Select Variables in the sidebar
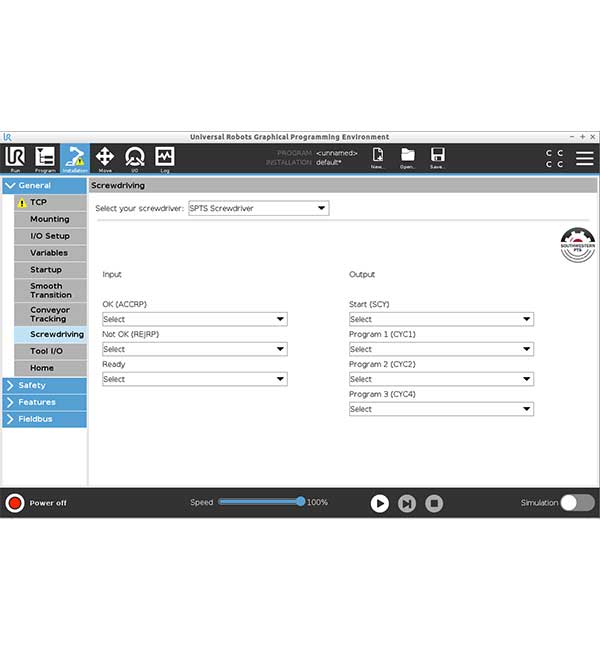 [x=50, y=253]
